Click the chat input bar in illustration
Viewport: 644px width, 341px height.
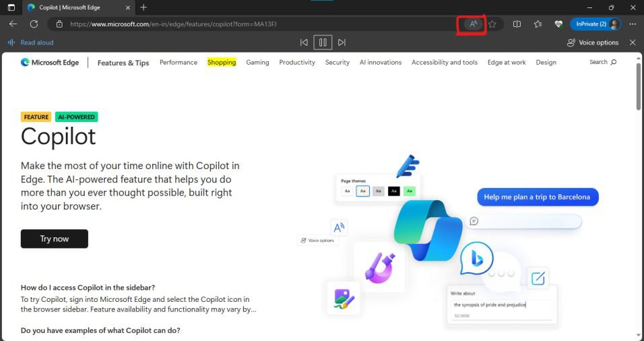coord(523,222)
